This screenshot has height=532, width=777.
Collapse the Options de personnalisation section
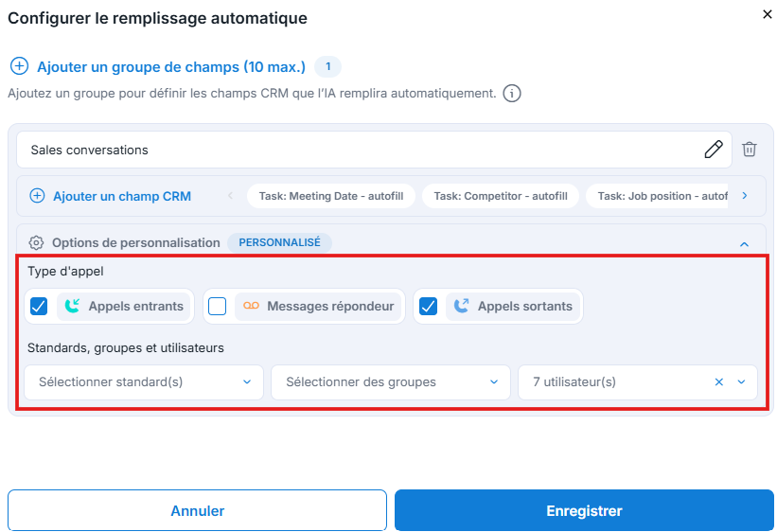[x=744, y=244]
